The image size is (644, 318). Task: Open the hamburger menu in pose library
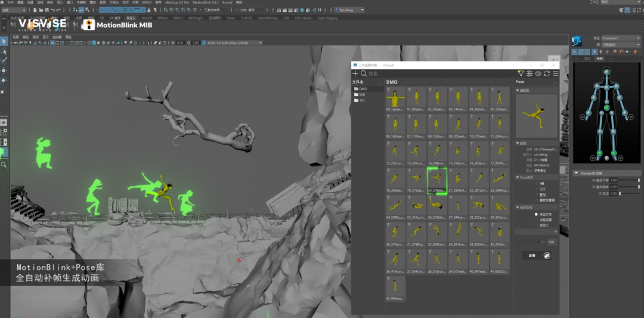point(555,73)
